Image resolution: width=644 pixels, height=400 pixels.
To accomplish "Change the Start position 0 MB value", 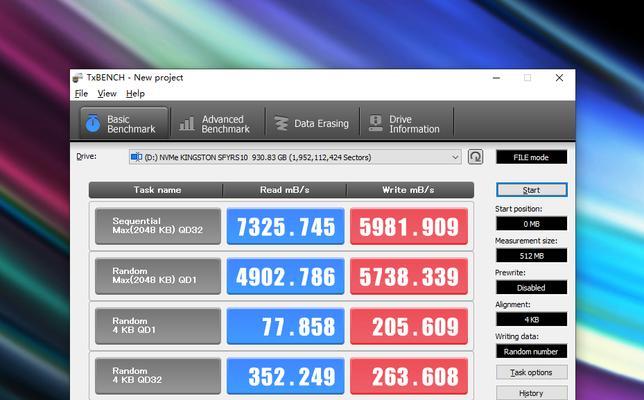I will [531, 224].
